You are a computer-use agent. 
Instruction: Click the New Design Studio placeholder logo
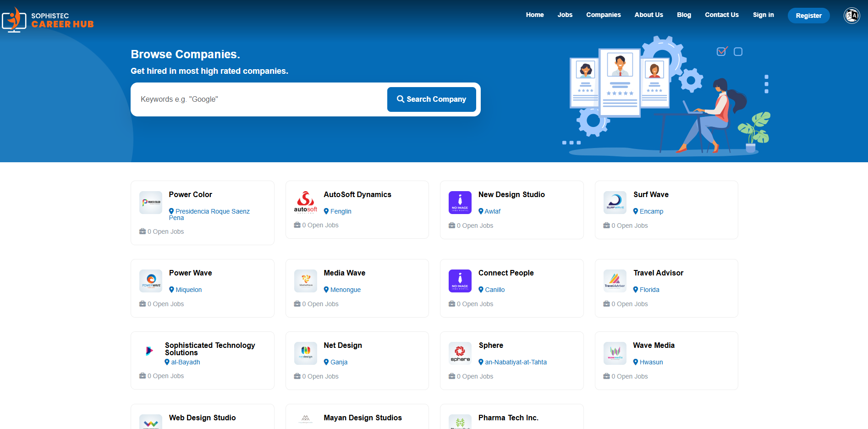click(460, 203)
